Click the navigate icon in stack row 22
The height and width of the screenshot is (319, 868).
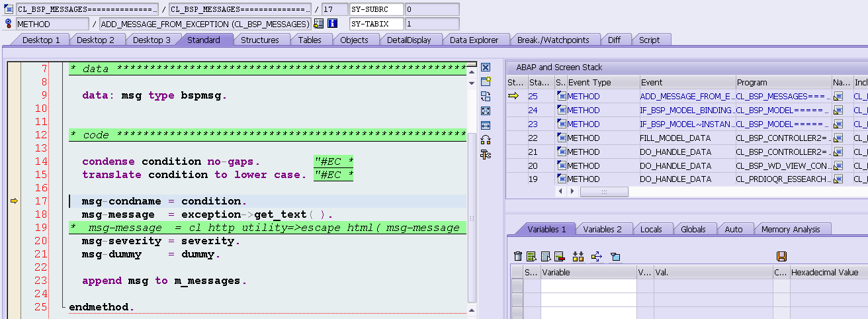click(x=838, y=138)
